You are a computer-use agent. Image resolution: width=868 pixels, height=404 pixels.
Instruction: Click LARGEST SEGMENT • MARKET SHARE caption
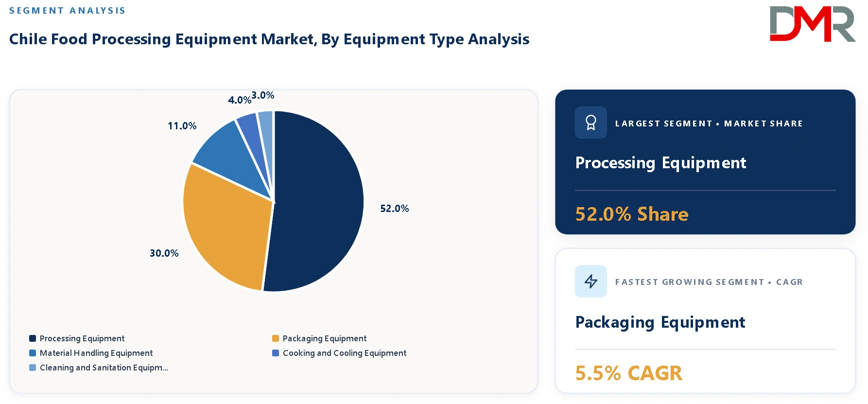[709, 123]
